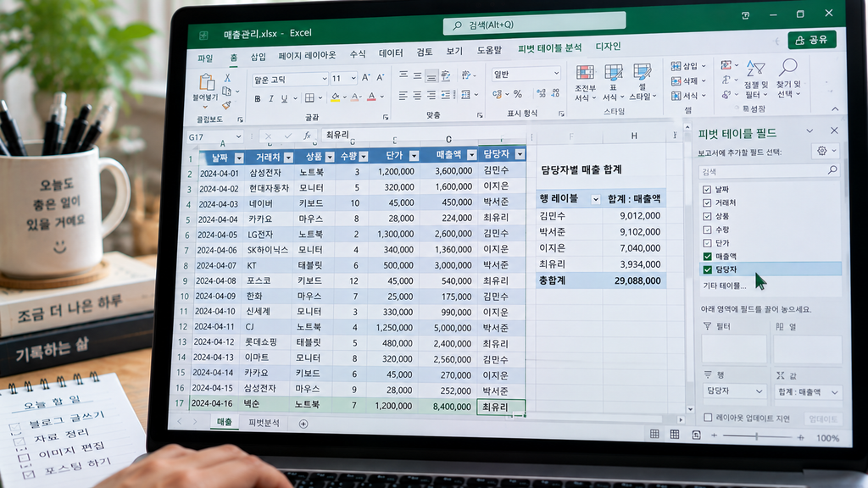
Task: Click the Borders icon
Action: [309, 98]
